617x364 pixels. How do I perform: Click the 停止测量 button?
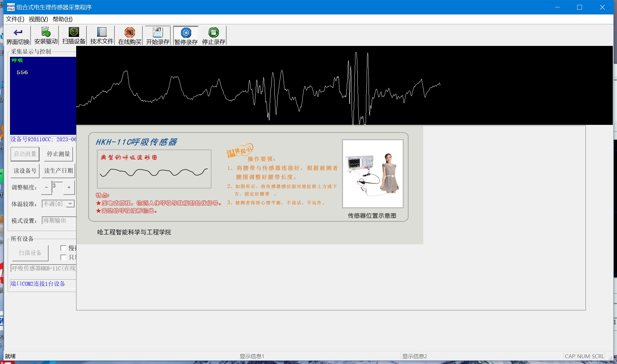(x=58, y=154)
